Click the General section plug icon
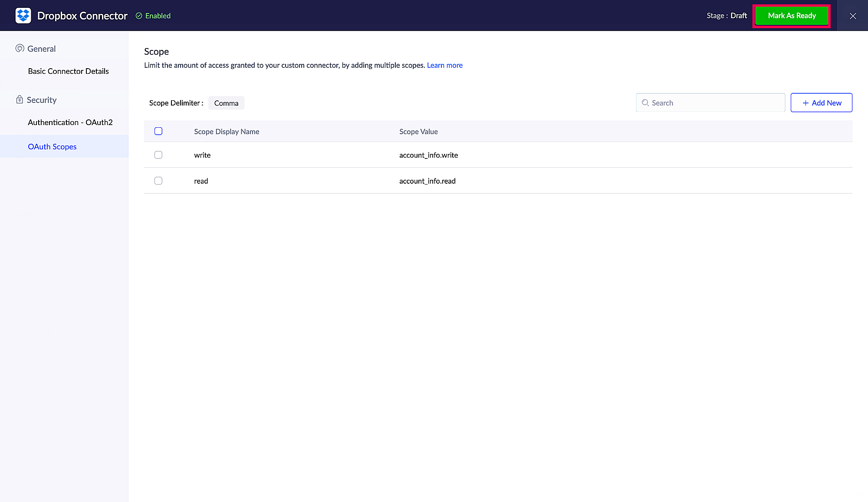This screenshot has width=868, height=502. [x=20, y=48]
